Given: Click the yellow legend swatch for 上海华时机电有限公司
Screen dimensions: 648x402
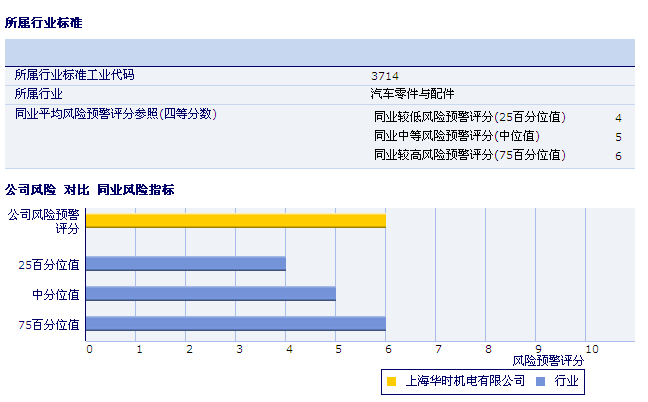Looking at the screenshot, I should click(x=392, y=382).
